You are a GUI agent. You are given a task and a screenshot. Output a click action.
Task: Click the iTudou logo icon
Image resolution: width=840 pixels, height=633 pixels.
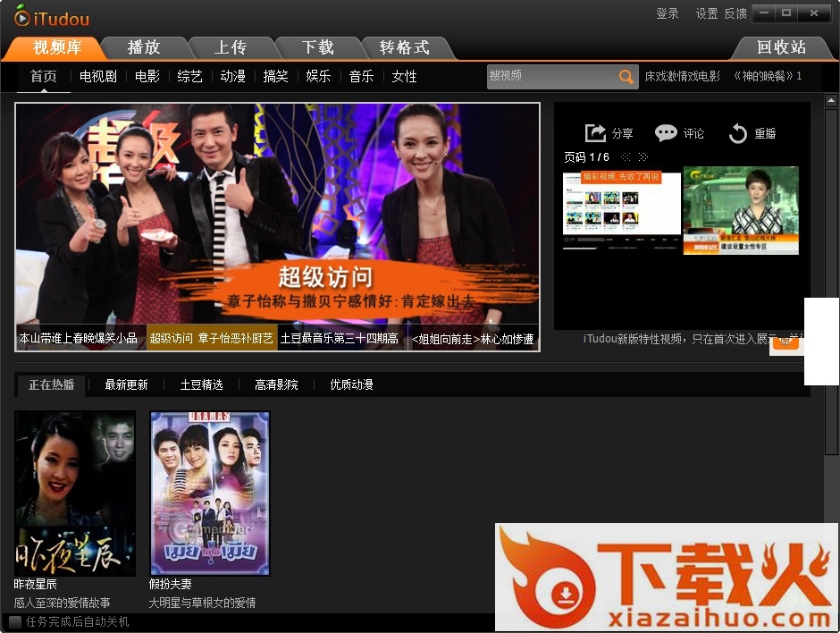pos(22,17)
